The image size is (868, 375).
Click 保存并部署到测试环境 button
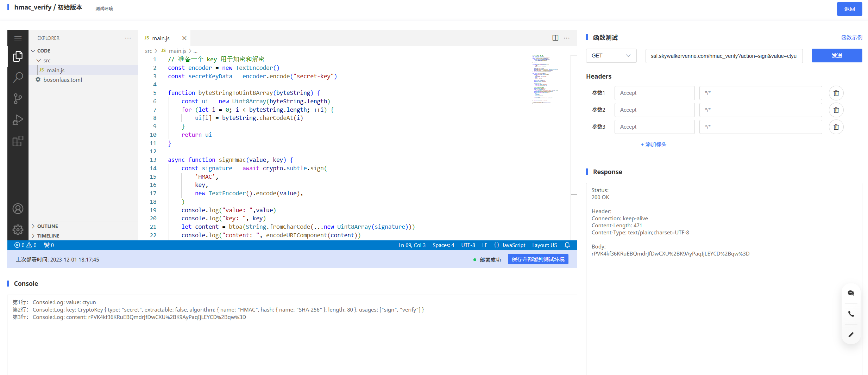[538, 259]
